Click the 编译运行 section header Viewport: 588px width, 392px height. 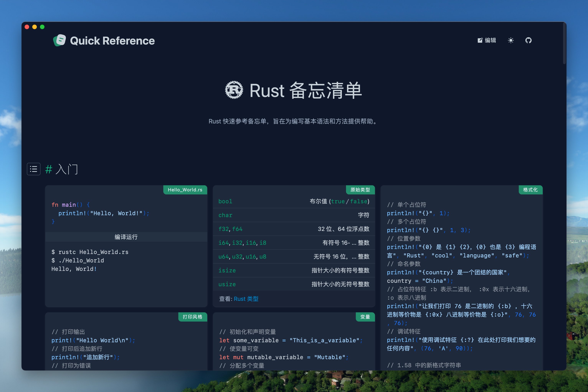coord(126,237)
